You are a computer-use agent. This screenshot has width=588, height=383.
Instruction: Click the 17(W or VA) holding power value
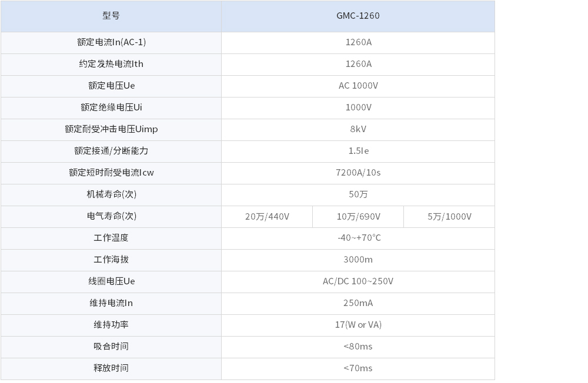pos(358,325)
